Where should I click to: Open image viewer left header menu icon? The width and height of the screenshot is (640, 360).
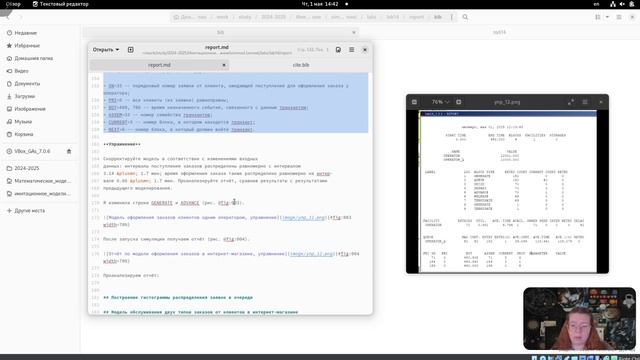click(x=414, y=102)
